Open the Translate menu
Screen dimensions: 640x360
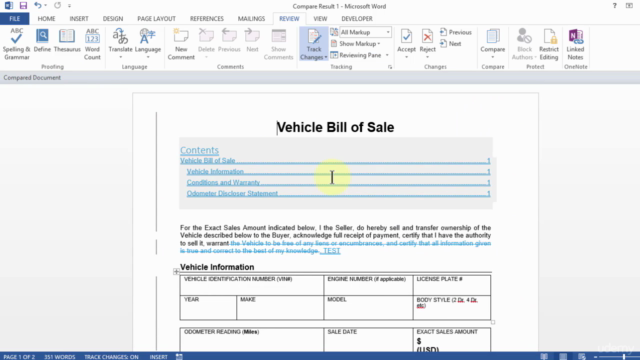(x=120, y=43)
